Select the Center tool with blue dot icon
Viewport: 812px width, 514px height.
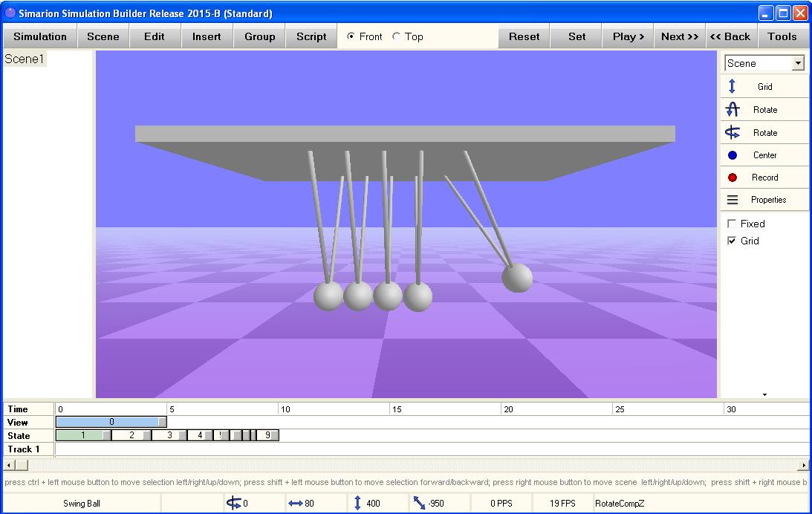pos(764,154)
